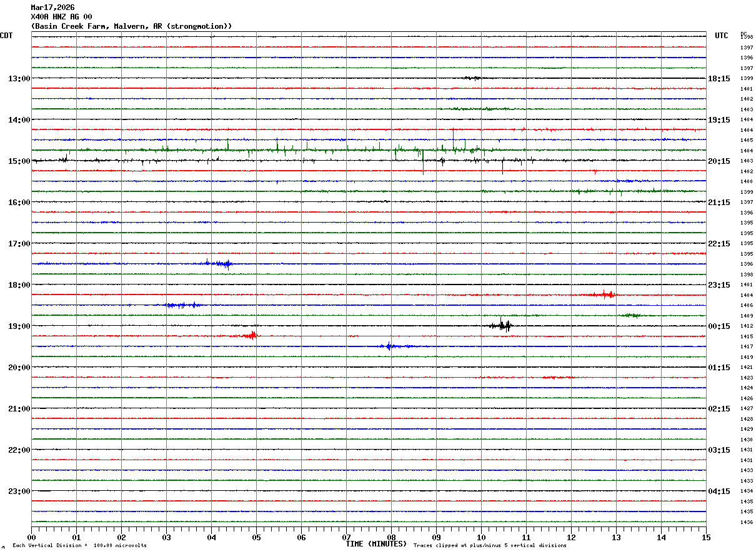Image resolution: width=756 pixels, height=554 pixels.
Task: Select the 16:00 CDT time label
Action: click(19, 202)
